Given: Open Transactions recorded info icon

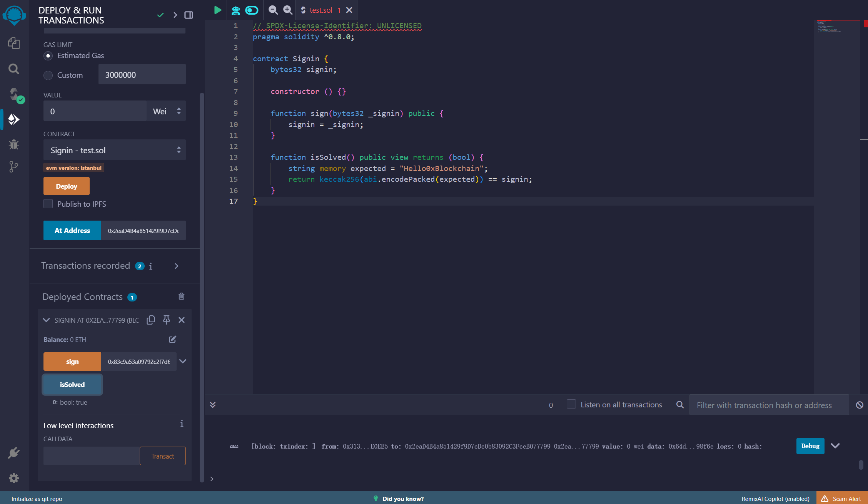Looking at the screenshot, I should (150, 266).
